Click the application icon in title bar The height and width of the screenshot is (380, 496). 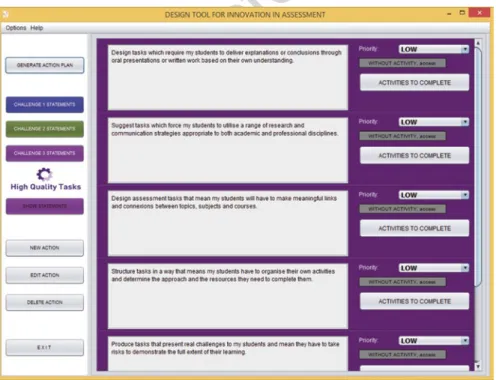click(x=5, y=14)
